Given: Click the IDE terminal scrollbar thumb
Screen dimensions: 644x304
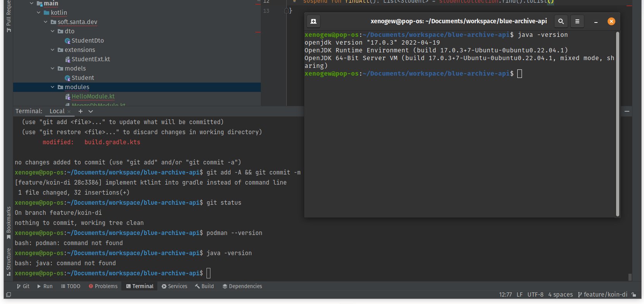Looking at the screenshot, I should point(630,277).
